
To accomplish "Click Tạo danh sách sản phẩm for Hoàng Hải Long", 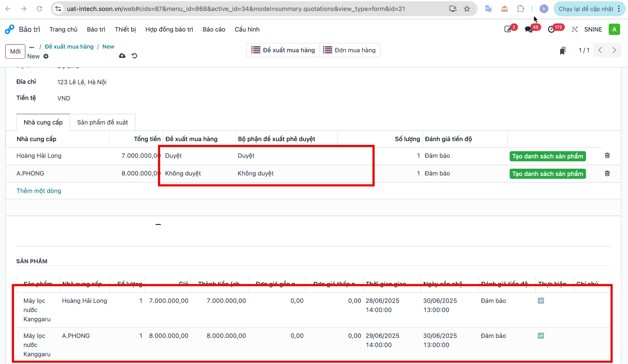I will tap(548, 156).
